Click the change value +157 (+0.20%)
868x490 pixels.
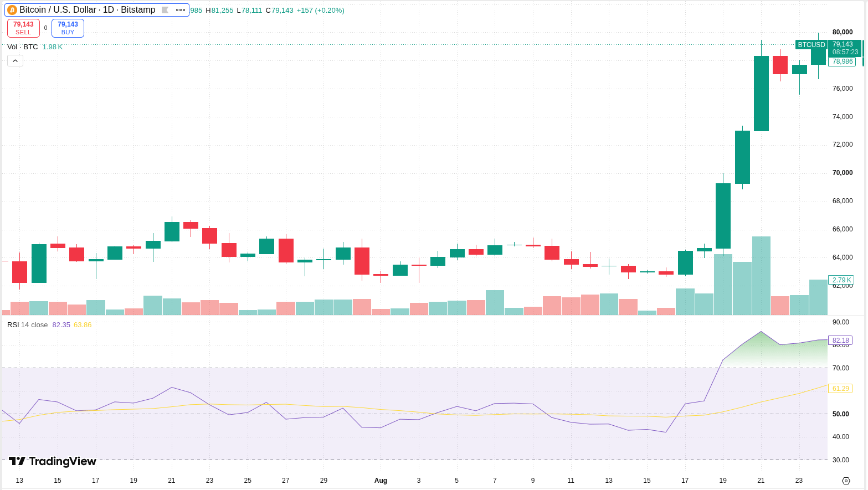[x=320, y=11]
